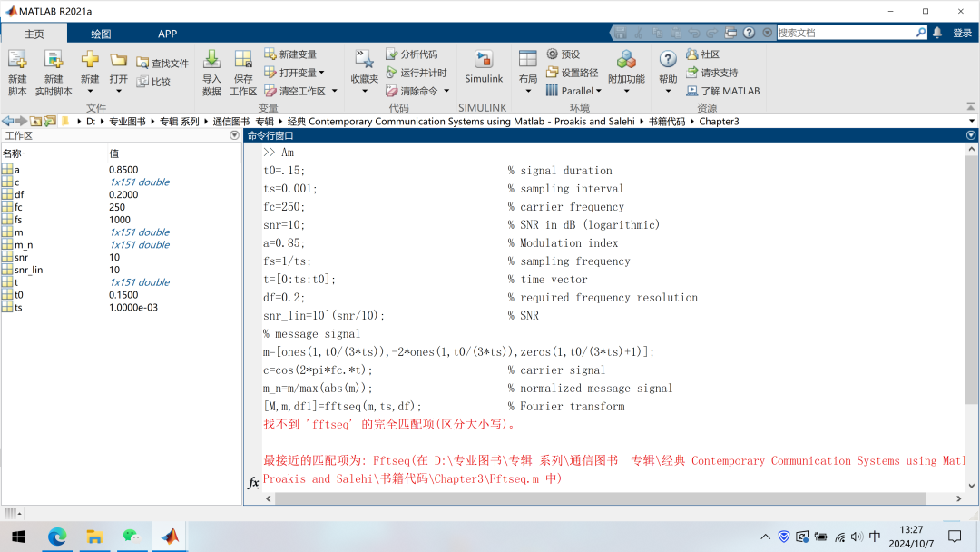
Task: Click the fx function browser icon
Action: pos(253,483)
